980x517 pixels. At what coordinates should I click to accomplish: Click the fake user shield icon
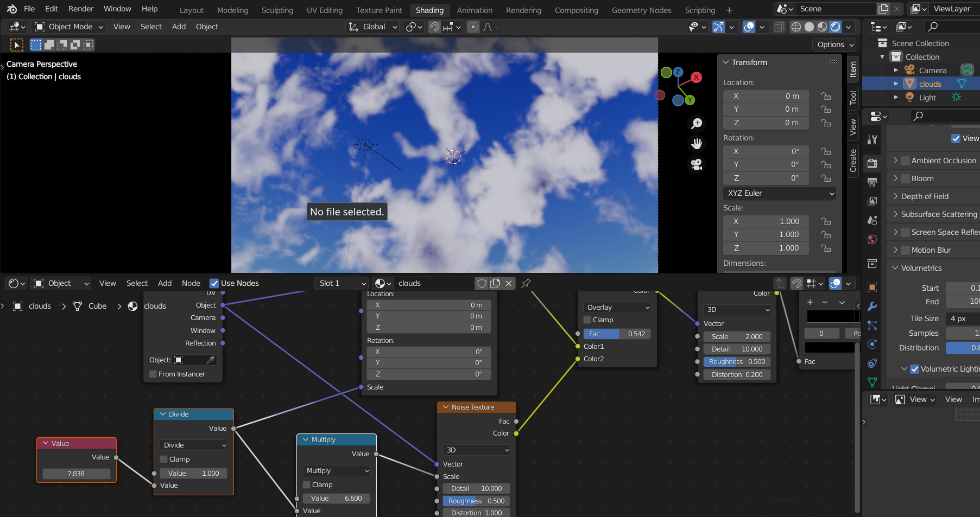tap(482, 283)
